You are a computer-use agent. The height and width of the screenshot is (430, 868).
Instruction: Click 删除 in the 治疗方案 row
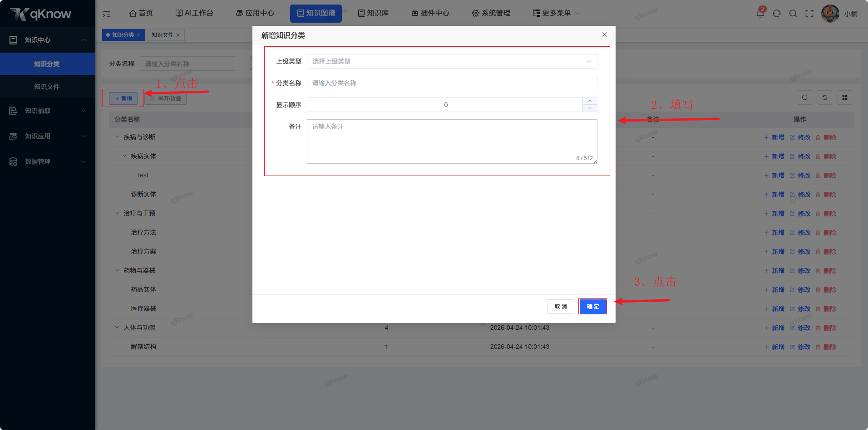pos(826,252)
